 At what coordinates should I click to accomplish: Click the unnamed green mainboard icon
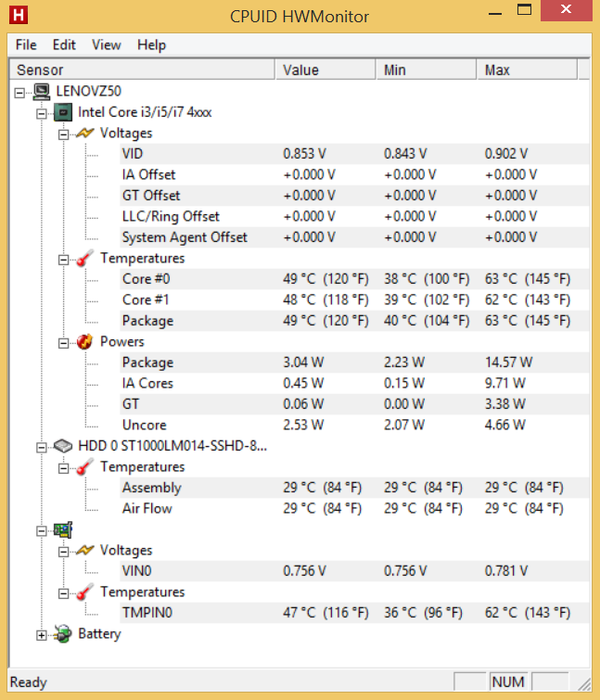coord(63,530)
